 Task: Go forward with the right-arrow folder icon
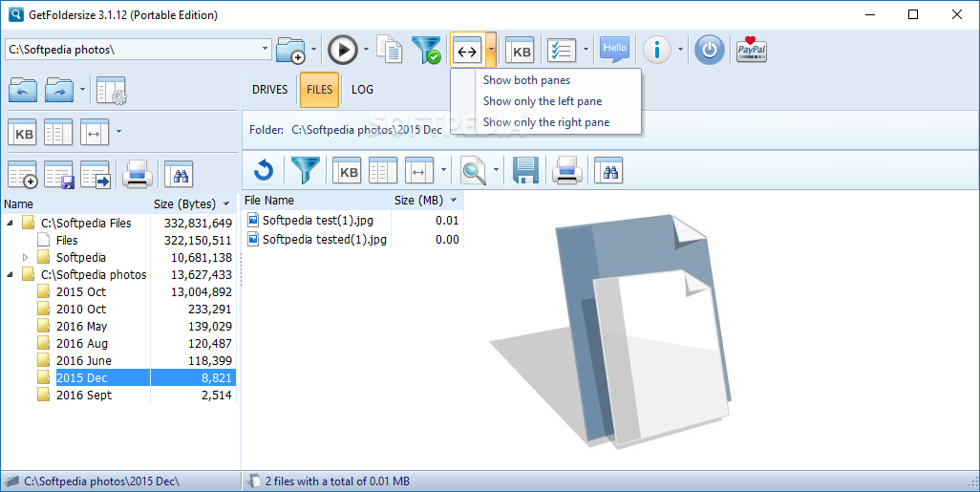[x=60, y=90]
